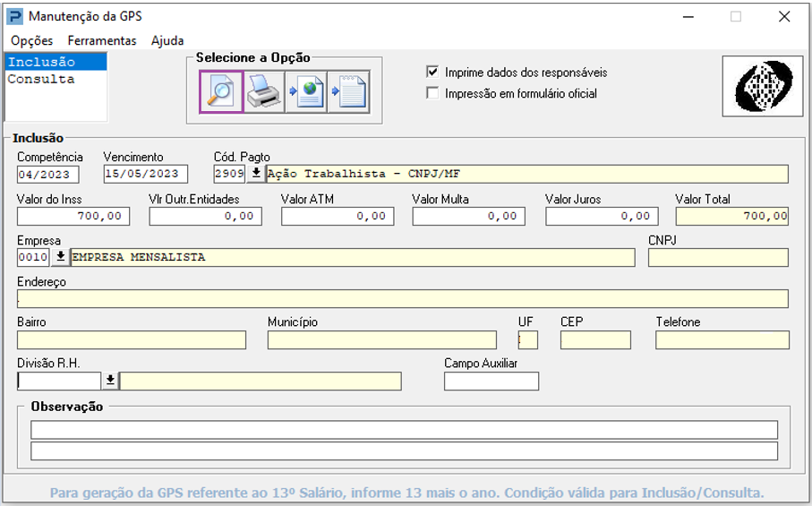Click the CNPJ field
Image resolution: width=812 pixels, height=506 pixels.
pyautogui.click(x=718, y=257)
